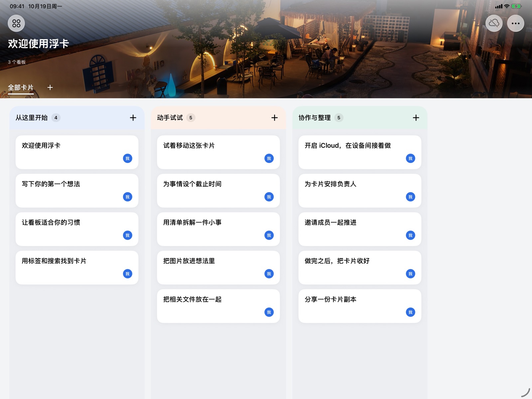Add a card to the 协作与整理 column
This screenshot has height=399, width=532.
[416, 118]
